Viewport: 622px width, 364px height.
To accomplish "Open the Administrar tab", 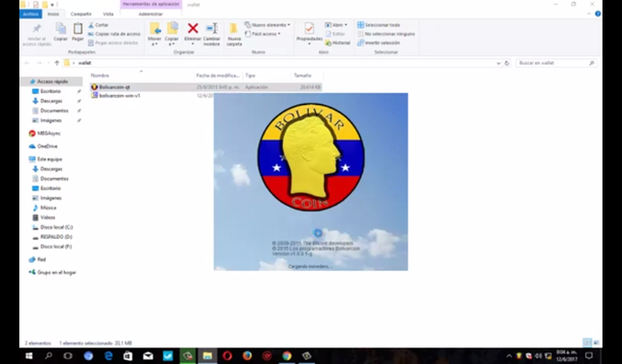I will 151,14.
